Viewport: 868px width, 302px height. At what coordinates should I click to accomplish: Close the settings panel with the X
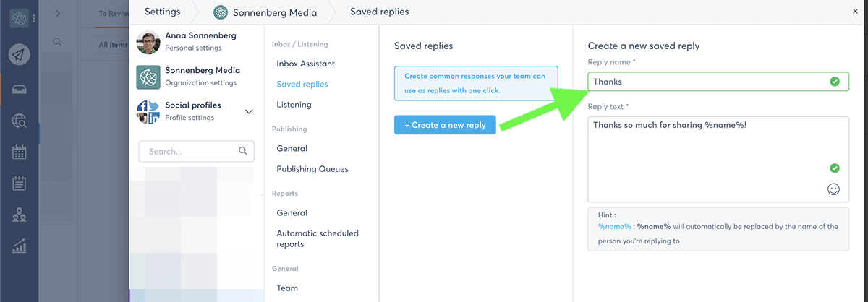[x=856, y=11]
